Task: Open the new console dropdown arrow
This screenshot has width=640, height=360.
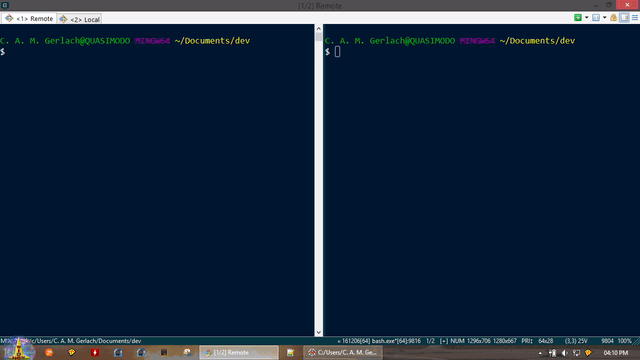Action: [x=587, y=18]
